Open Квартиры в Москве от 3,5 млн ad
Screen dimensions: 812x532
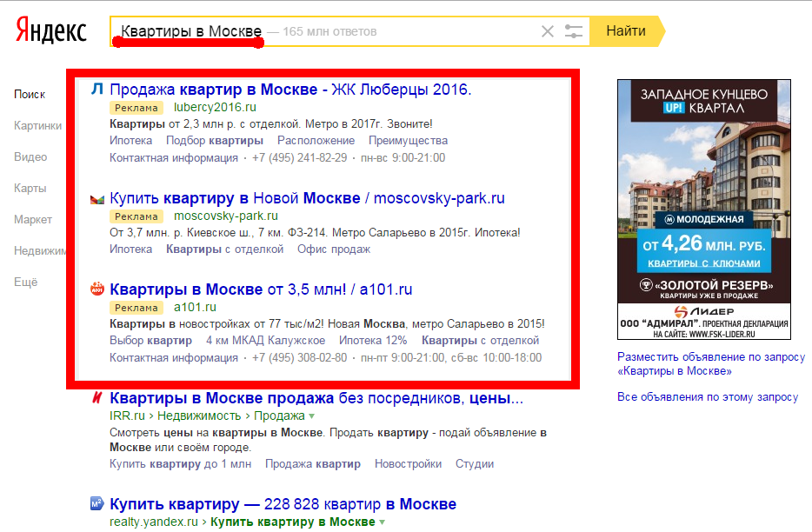pyautogui.click(x=261, y=289)
